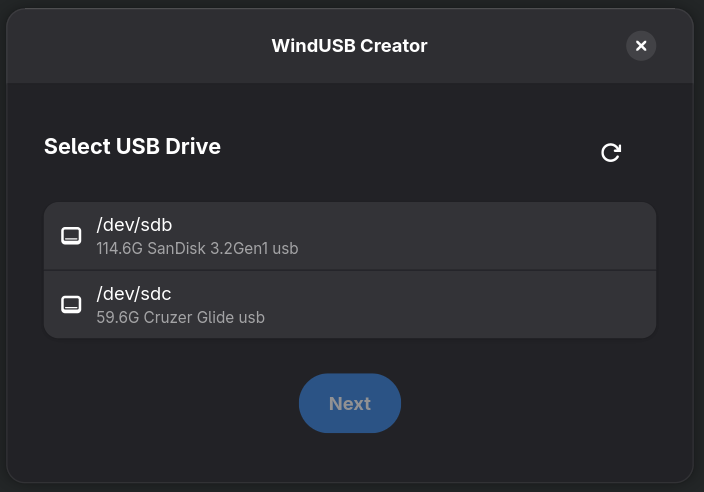The image size is (704, 492).
Task: Click the /dev/sdb device path label
Action: click(x=127, y=225)
